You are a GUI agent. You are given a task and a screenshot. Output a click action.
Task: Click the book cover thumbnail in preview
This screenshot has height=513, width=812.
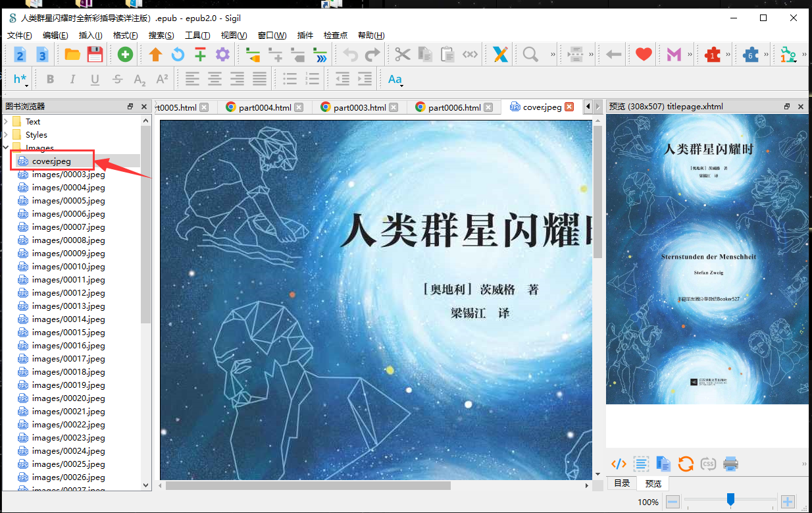[707, 259]
